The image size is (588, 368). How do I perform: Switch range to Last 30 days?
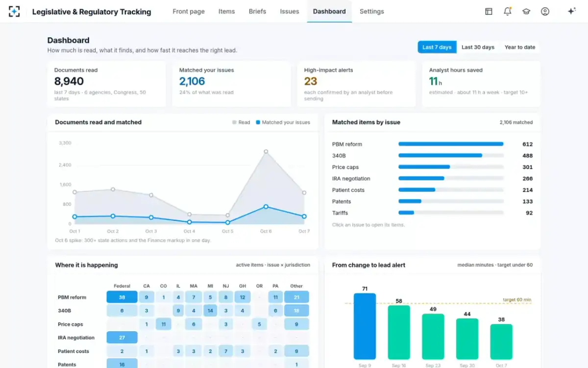pos(478,47)
